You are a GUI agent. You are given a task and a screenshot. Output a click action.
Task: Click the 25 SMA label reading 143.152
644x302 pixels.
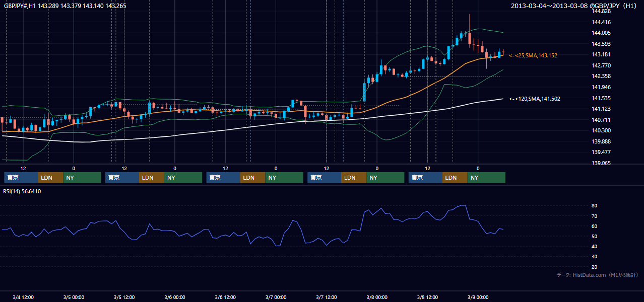[533, 55]
